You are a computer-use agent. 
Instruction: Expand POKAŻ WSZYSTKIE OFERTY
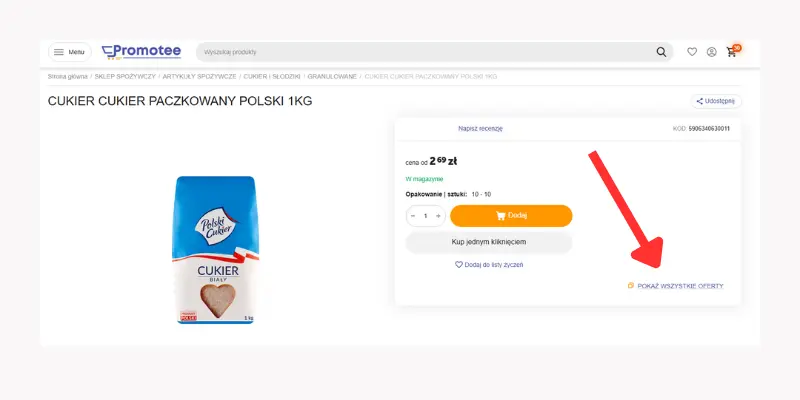(676, 286)
